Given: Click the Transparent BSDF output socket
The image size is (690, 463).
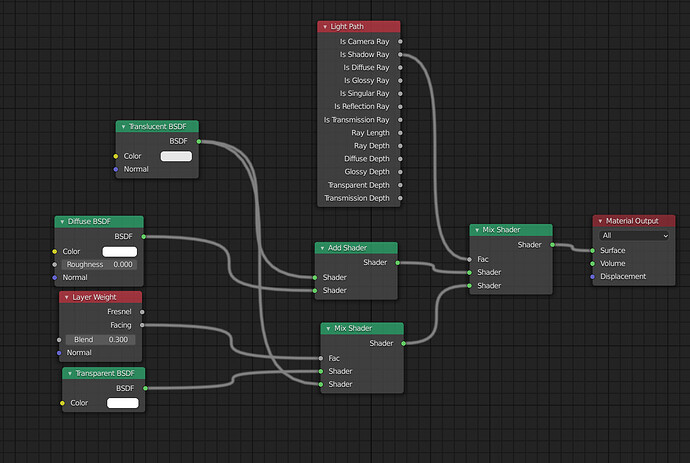Looking at the screenshot, I should pyautogui.click(x=145, y=388).
